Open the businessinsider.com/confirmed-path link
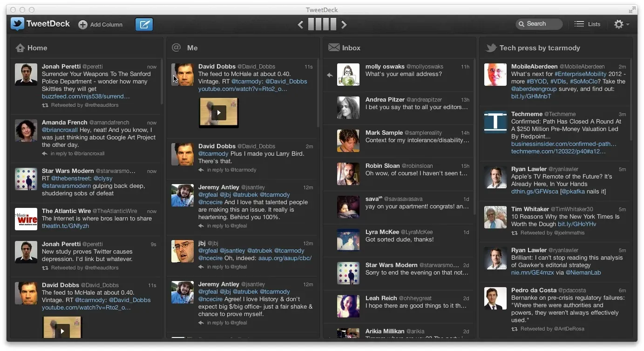644x351 pixels. pyautogui.click(x=563, y=144)
